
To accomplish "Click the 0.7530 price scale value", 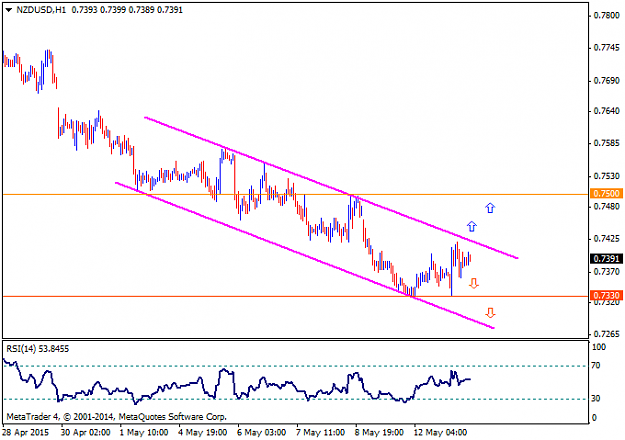I will pos(607,176).
